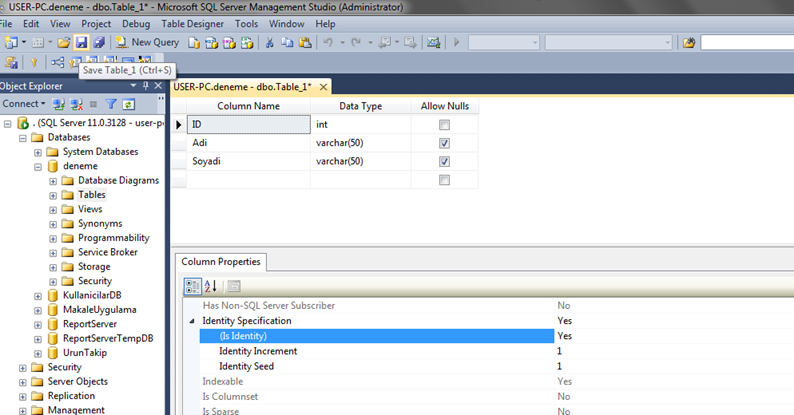The width and height of the screenshot is (794, 415).
Task: Toggle Allow Nulls in the empty row
Action: point(444,180)
